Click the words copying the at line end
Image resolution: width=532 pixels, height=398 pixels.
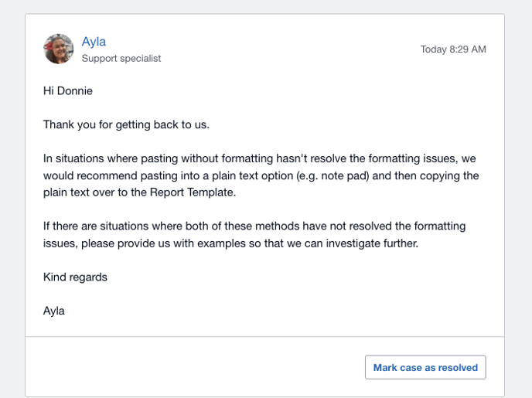449,175
